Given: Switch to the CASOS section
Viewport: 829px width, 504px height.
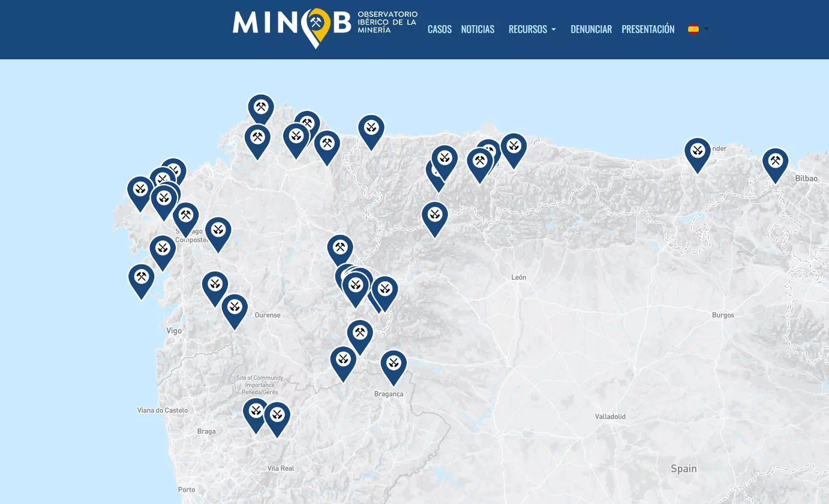Looking at the screenshot, I should (440, 29).
